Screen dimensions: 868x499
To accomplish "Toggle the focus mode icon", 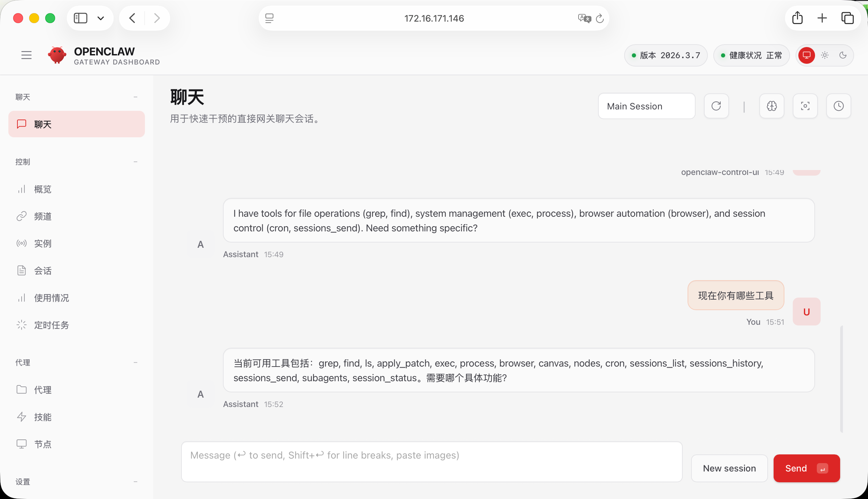I will click(x=805, y=106).
